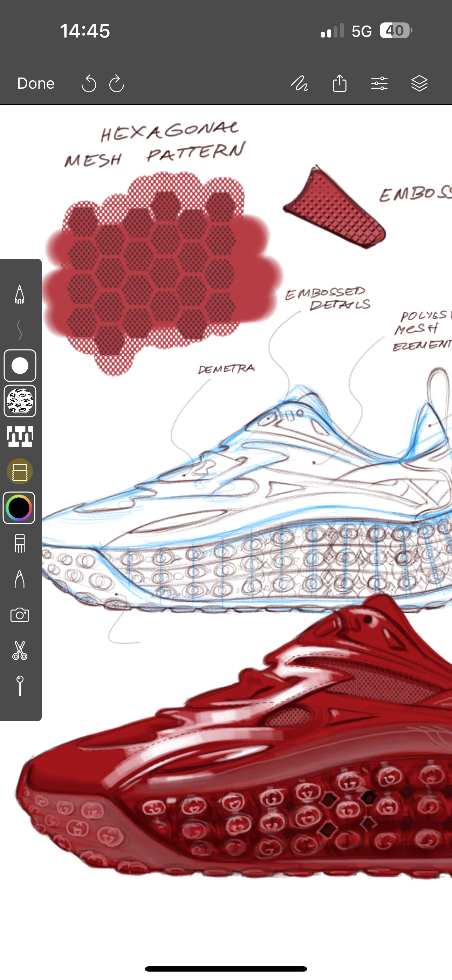The width and height of the screenshot is (452, 980).
Task: Tap the battery level indicator
Action: pyautogui.click(x=396, y=30)
